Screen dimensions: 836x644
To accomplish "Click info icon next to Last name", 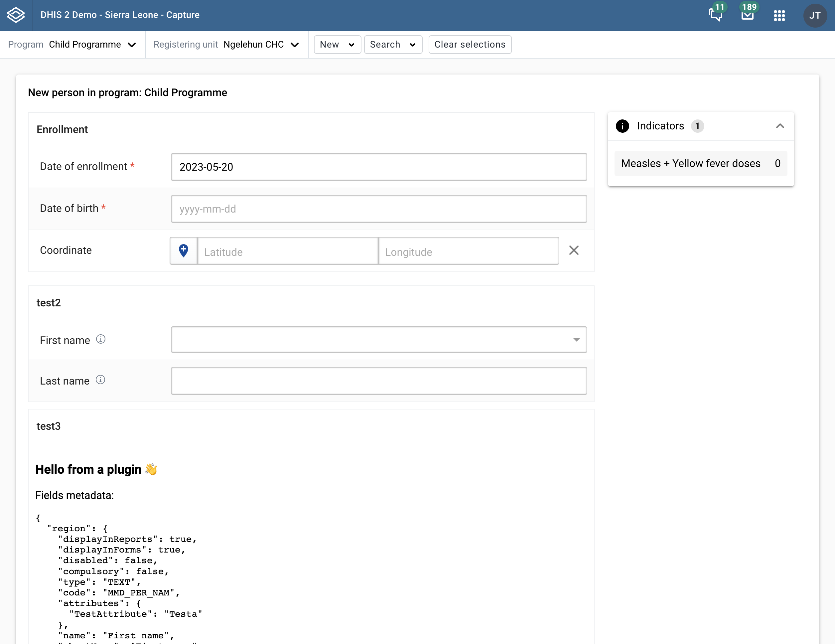I will pyautogui.click(x=100, y=380).
